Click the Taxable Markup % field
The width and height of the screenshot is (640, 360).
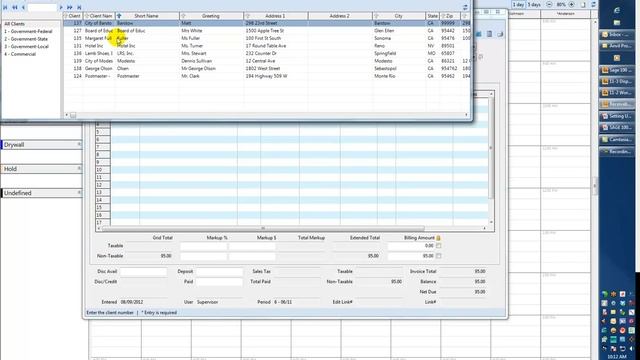[x=203, y=246]
